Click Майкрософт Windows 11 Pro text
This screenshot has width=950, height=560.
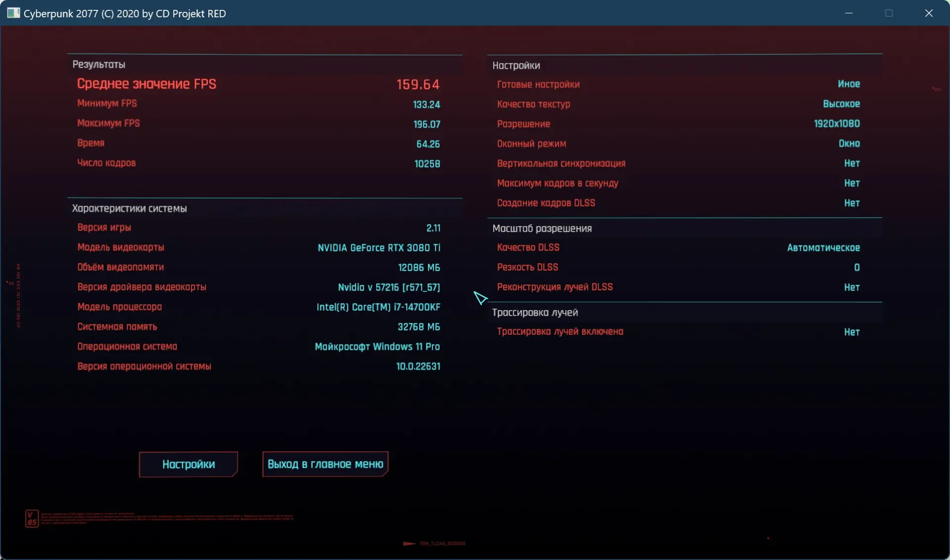coord(378,347)
